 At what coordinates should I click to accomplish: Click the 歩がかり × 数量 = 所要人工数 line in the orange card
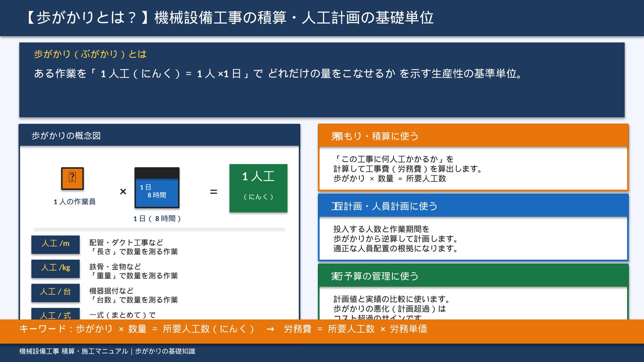[x=390, y=179]
